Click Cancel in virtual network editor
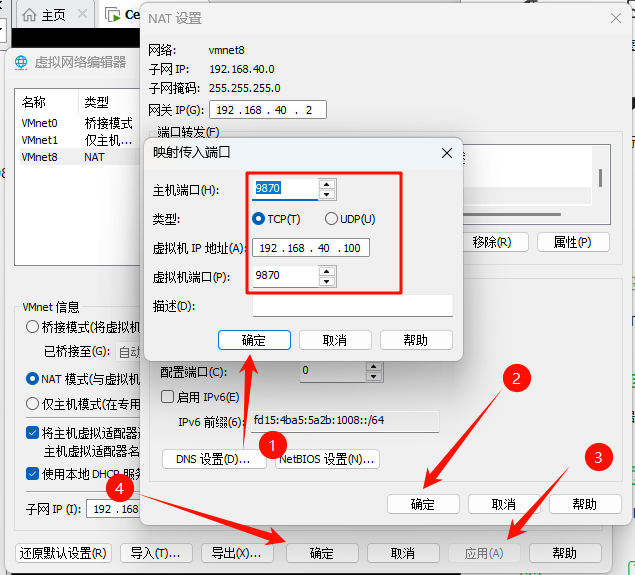This screenshot has width=635, height=575. 403,553
